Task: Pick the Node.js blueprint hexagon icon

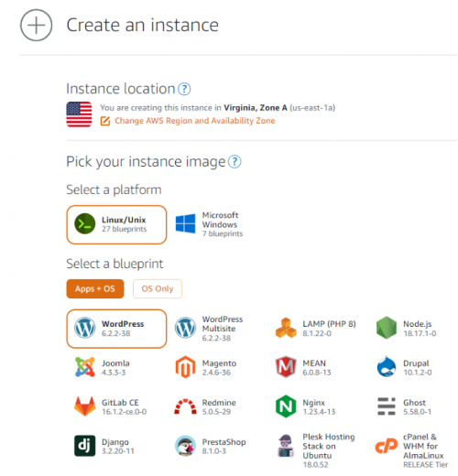Action: tap(387, 328)
